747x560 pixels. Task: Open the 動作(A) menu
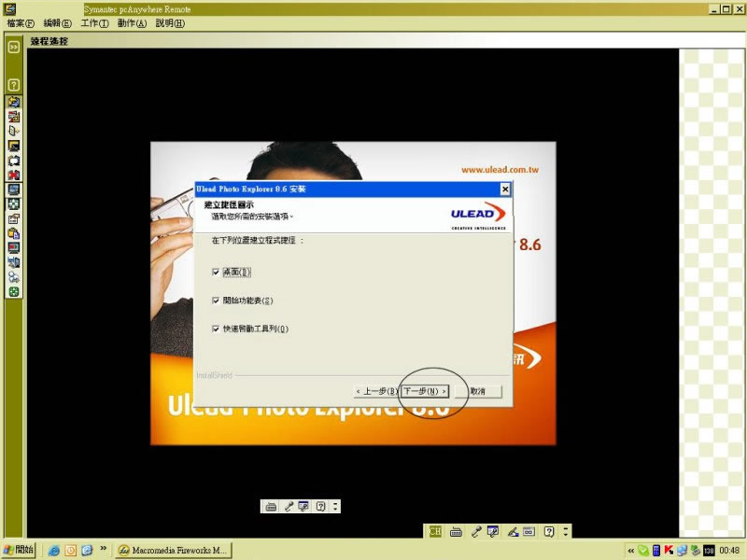pos(132,23)
